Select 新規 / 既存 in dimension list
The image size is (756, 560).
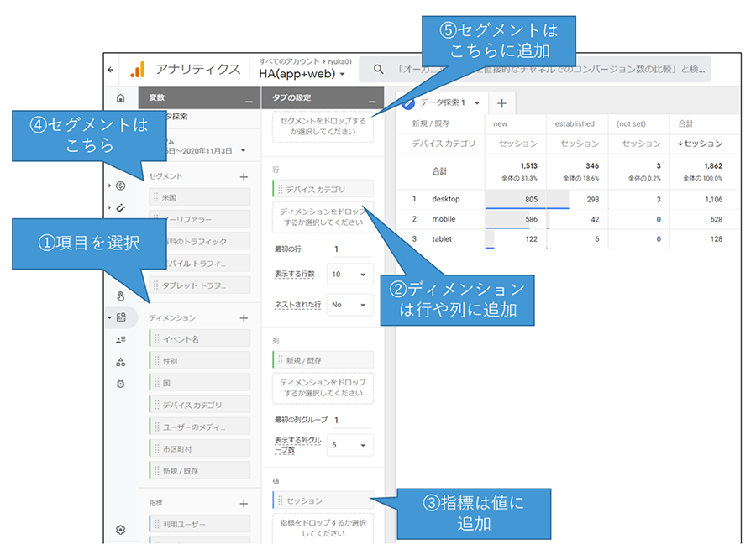[x=200, y=471]
